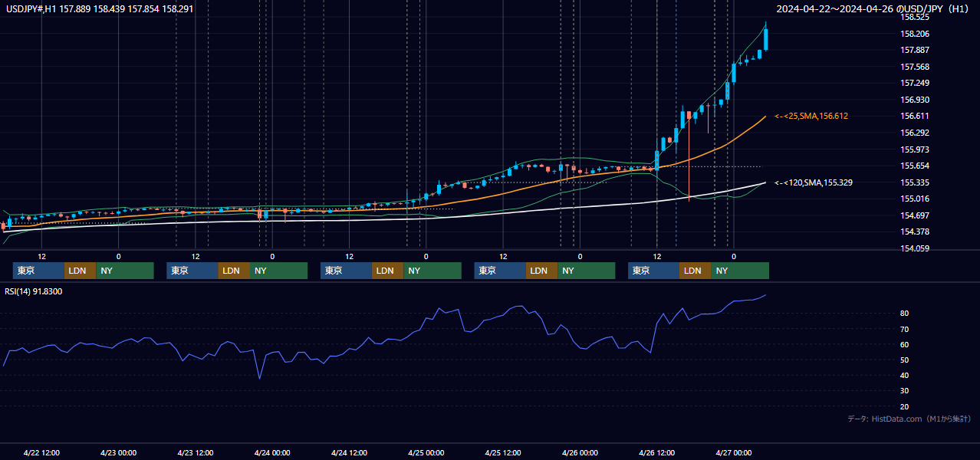Image resolution: width=980 pixels, height=460 pixels.
Task: Click the RSI 60 level label
Action: click(905, 344)
